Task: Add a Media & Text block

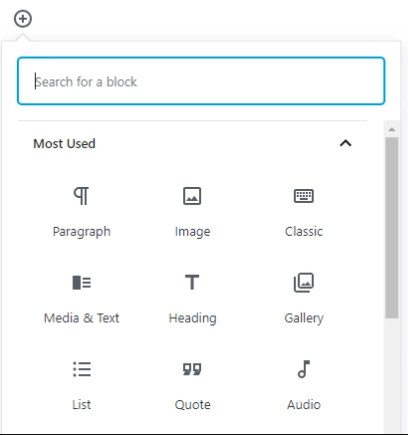Action: point(82,283)
